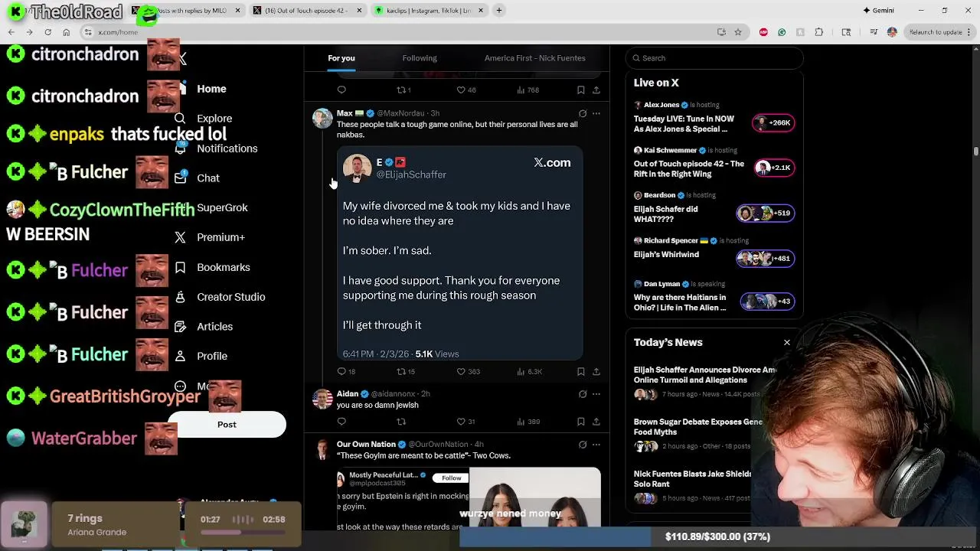Click the Explore magnifier icon

pos(180,119)
